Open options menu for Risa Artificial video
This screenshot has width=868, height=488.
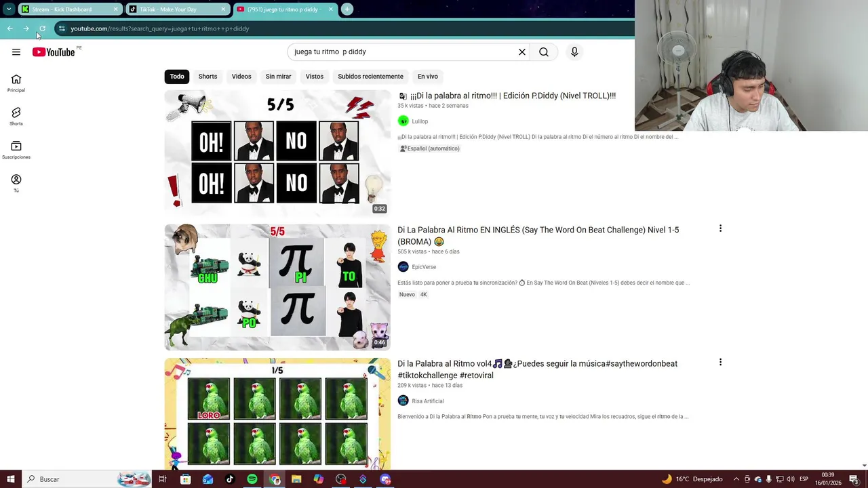720,363
